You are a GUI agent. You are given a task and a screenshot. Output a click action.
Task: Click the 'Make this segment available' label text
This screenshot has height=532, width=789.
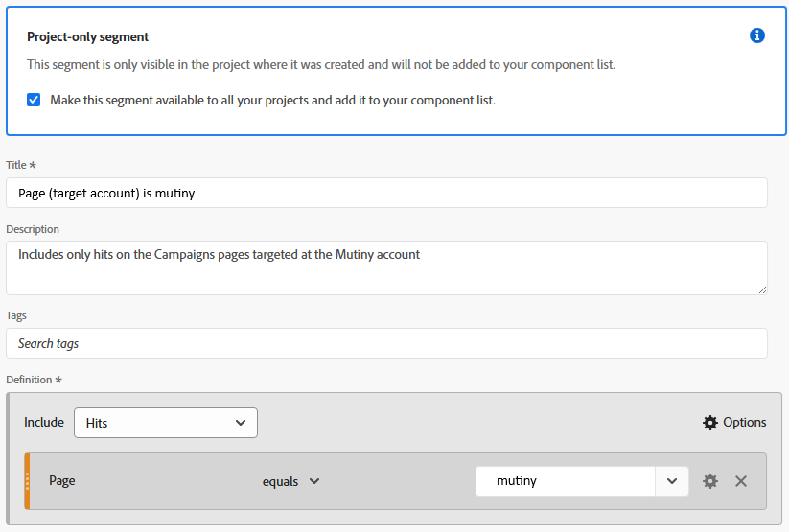(x=272, y=100)
